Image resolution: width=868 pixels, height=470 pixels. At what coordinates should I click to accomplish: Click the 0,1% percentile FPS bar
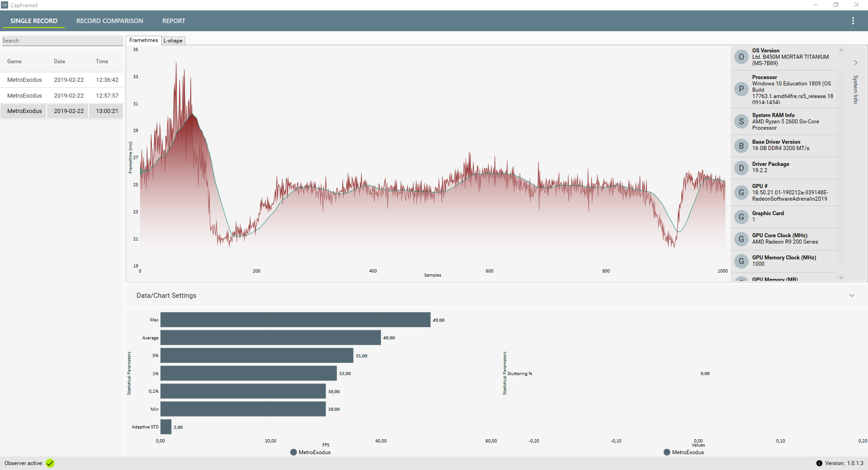243,391
